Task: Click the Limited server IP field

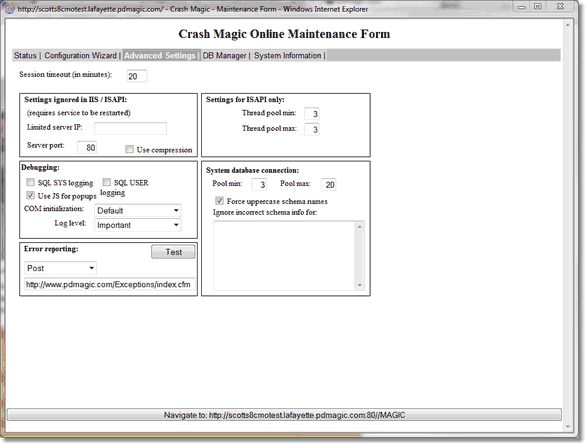Action: (x=130, y=128)
